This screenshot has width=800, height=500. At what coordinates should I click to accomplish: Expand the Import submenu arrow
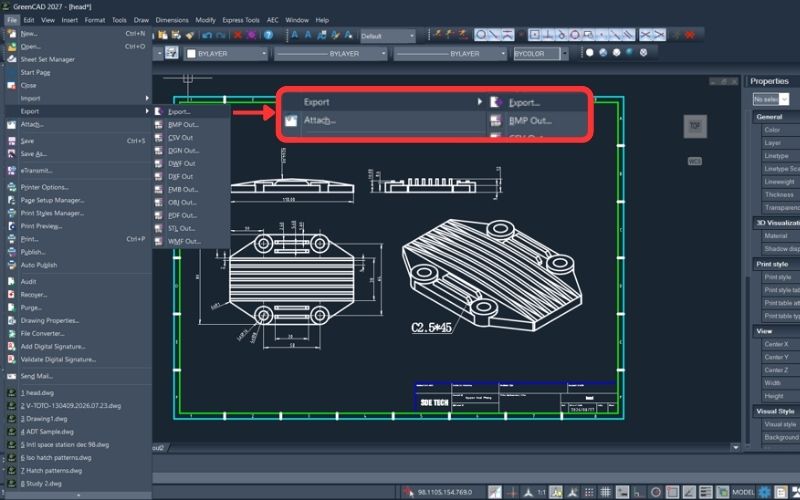(x=147, y=98)
